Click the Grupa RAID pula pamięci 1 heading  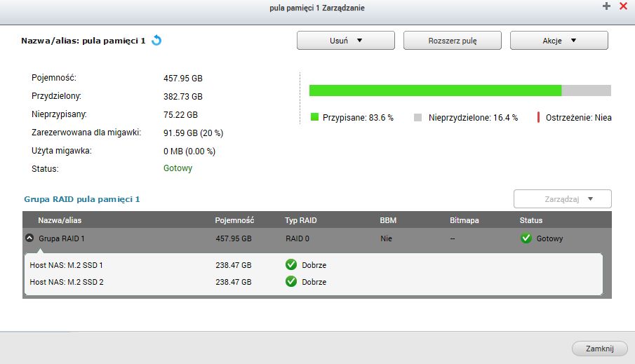click(82, 199)
